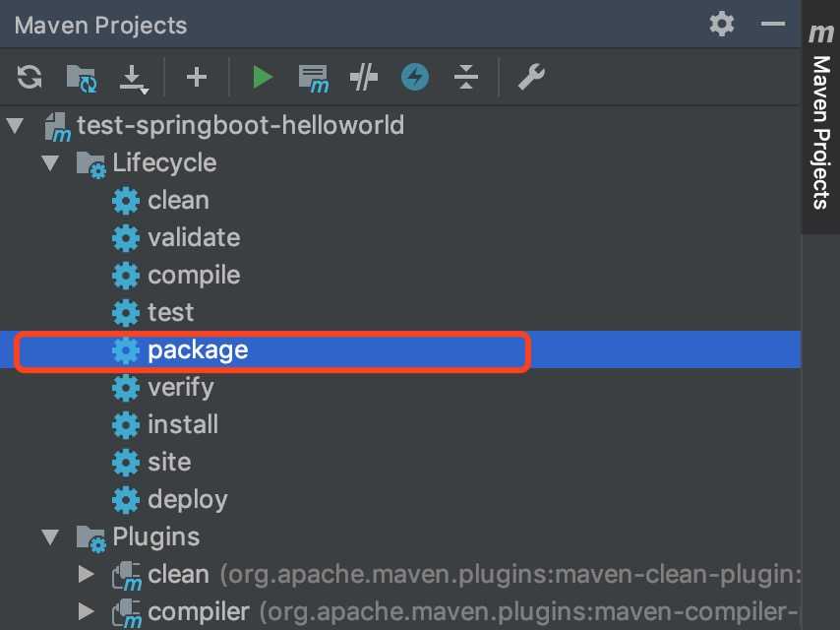Click the Maven Projects panel title
840x630 pixels.
100,26
